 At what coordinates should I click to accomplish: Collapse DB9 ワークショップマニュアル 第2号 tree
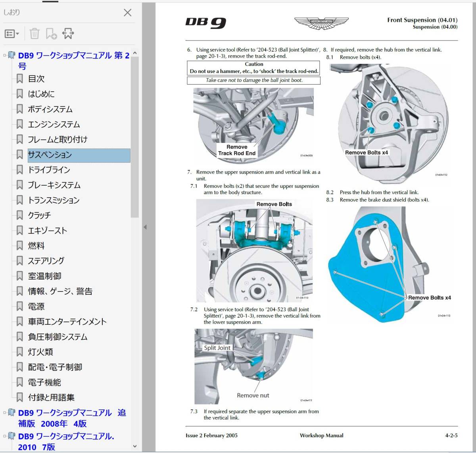(5, 55)
